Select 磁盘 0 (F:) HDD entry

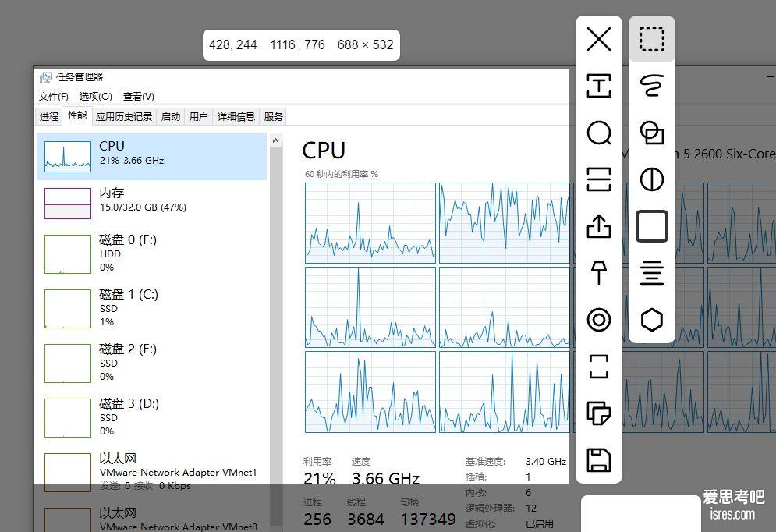click(152, 254)
